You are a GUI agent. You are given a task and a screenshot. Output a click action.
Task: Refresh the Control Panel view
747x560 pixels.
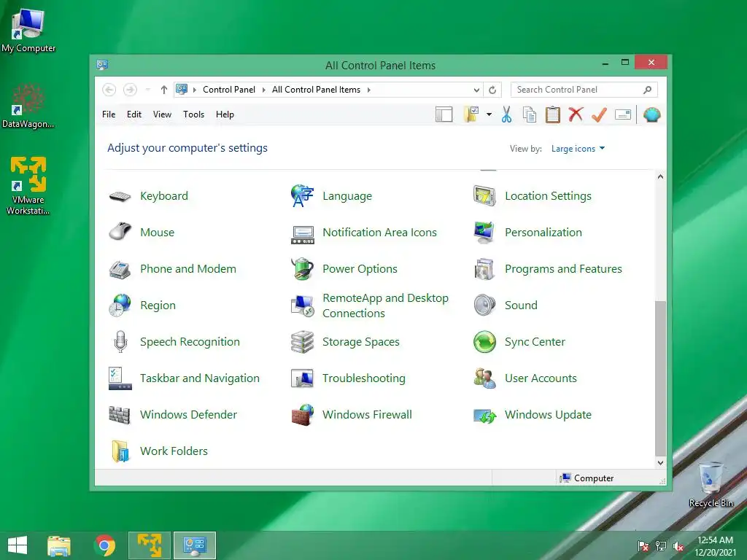(x=492, y=90)
